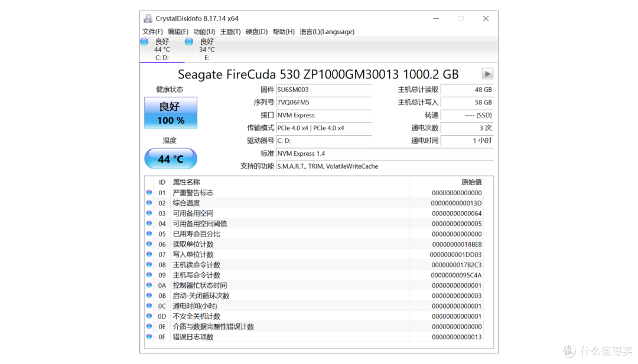
Task: Click the supported features field S.M.A.R.T., TRIM
Action: pyautogui.click(x=385, y=166)
